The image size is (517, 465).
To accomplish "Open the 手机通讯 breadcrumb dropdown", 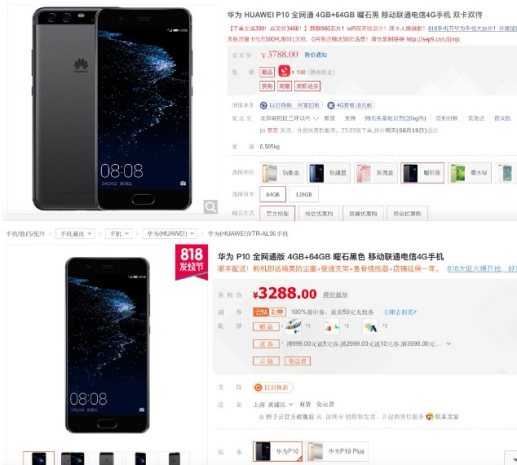I will point(75,234).
